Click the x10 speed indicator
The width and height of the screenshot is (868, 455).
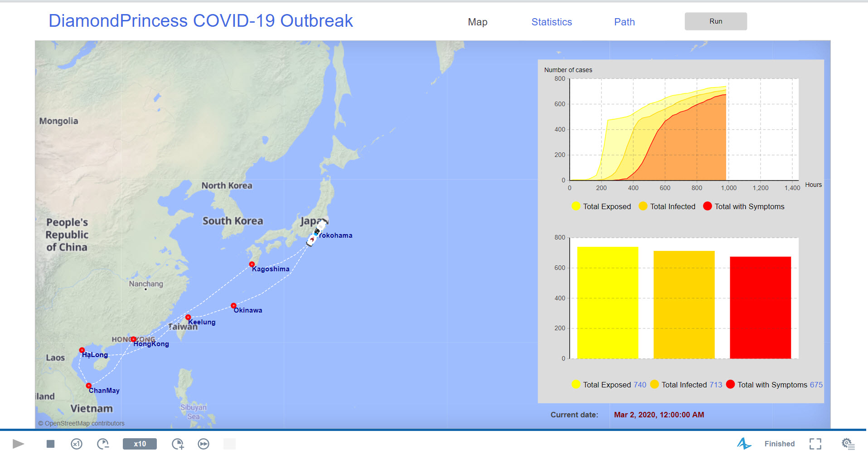pos(140,444)
